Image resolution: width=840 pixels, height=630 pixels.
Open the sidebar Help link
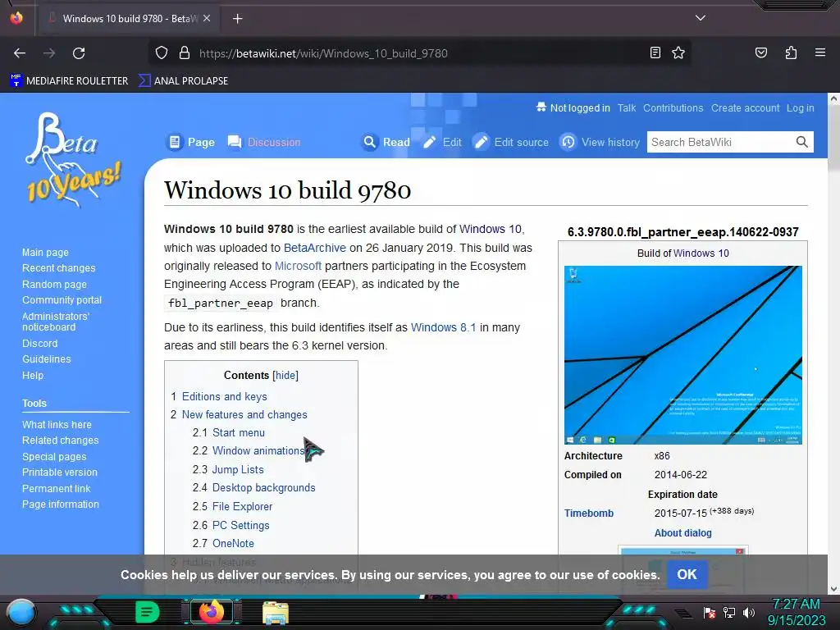pos(33,376)
